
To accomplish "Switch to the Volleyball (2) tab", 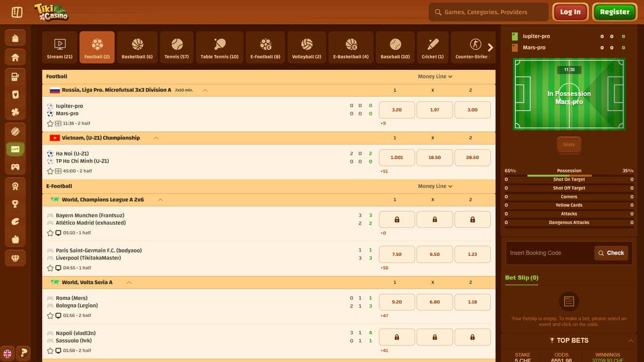I will pyautogui.click(x=306, y=47).
